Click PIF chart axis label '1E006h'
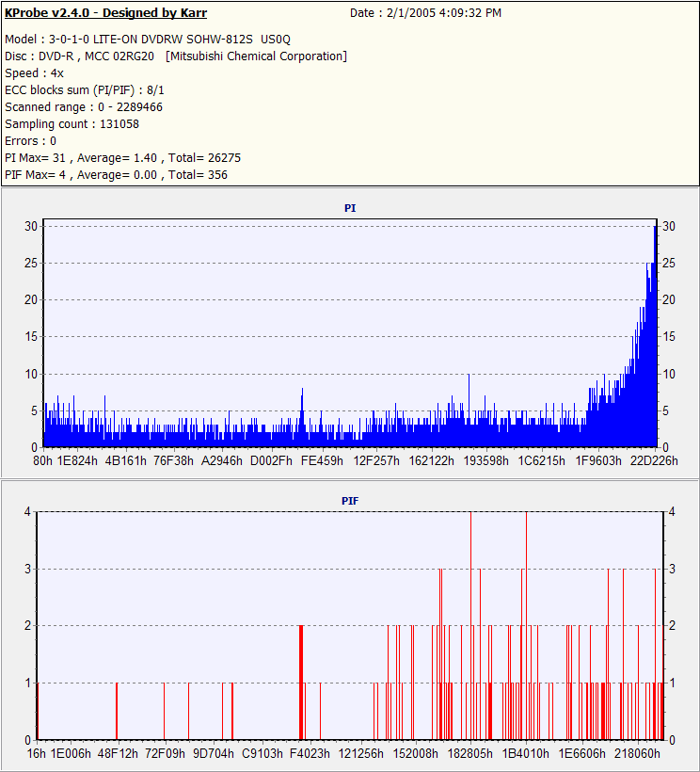 click(x=71, y=754)
